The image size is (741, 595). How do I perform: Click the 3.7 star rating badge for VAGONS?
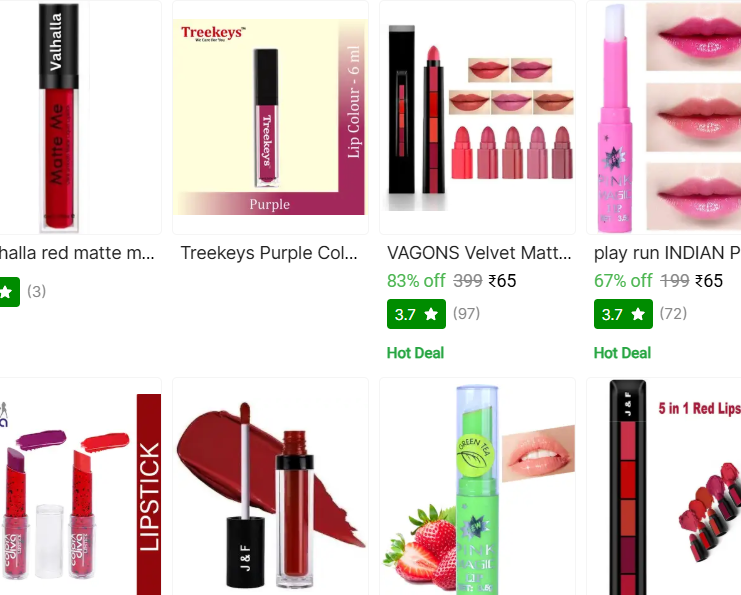[x=416, y=314]
